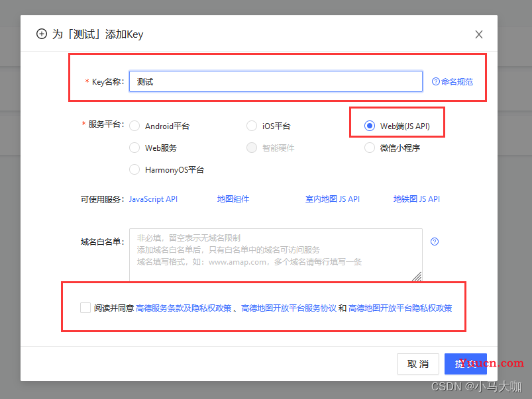Select the 智能硬件 radio button

point(252,148)
